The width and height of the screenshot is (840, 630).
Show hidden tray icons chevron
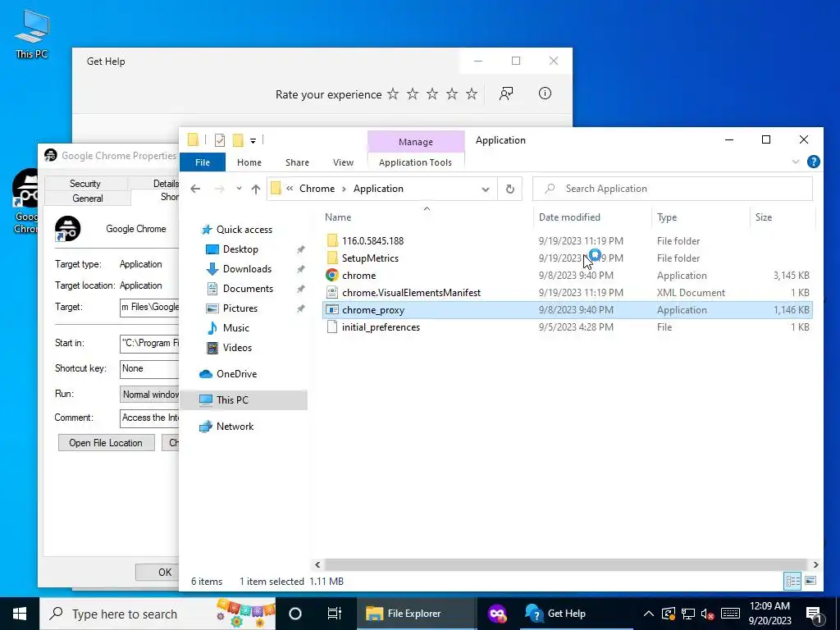[x=648, y=614]
